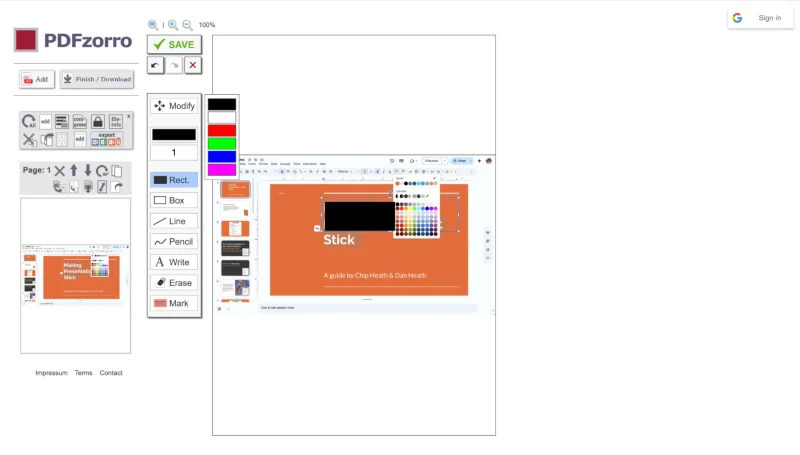Click the SAVE button

(x=174, y=44)
